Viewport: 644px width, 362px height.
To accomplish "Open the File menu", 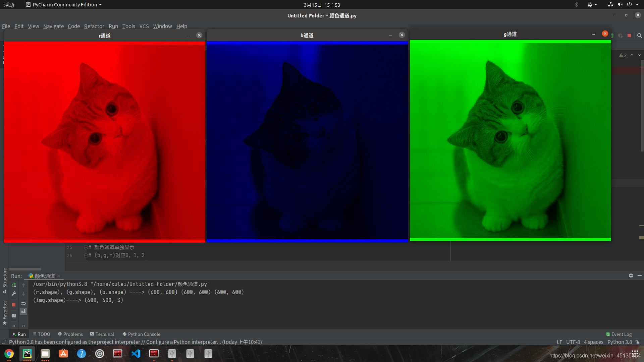I will pos(6,26).
